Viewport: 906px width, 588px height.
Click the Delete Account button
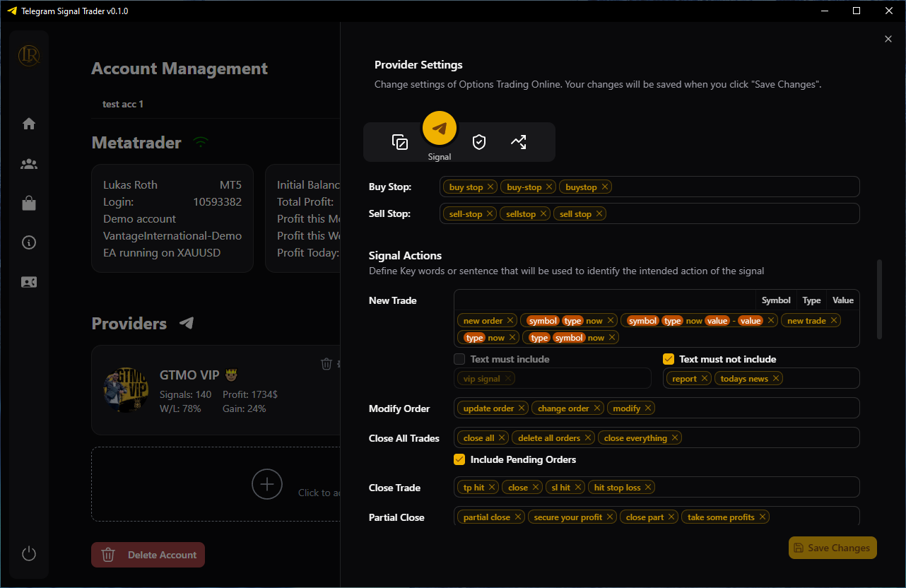[148, 555]
